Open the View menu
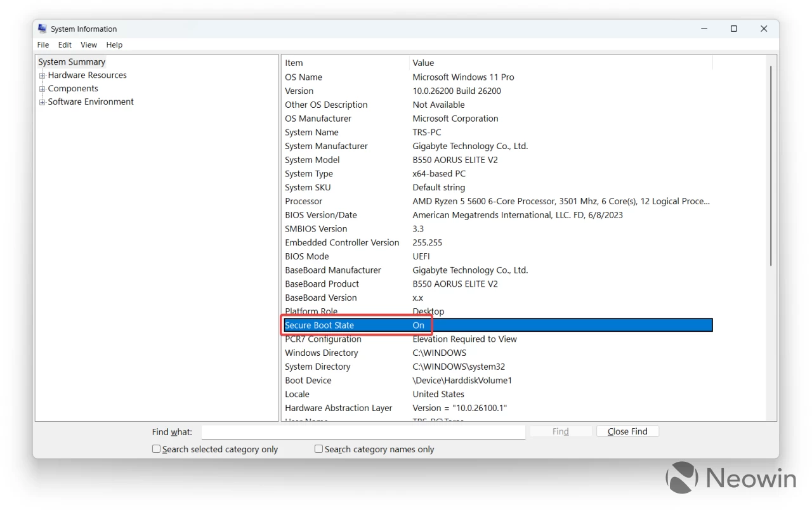Viewport: 812px width, 510px height. tap(88, 44)
